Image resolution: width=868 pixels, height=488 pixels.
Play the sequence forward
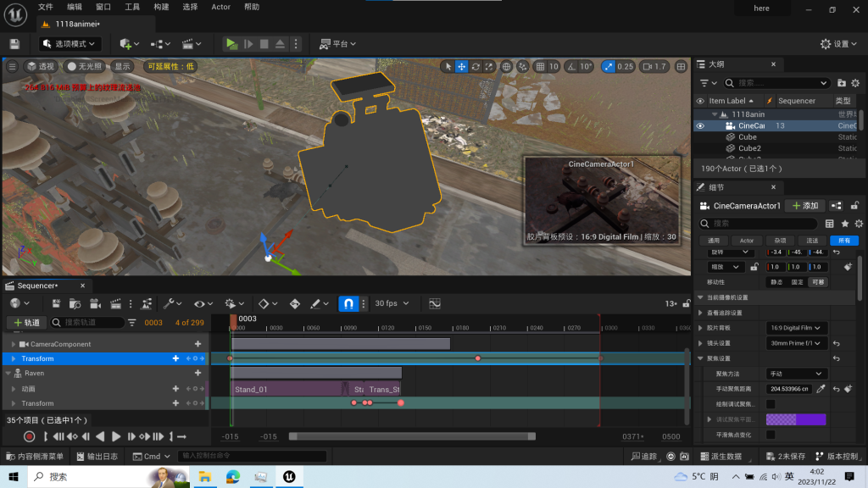pyautogui.click(x=115, y=436)
